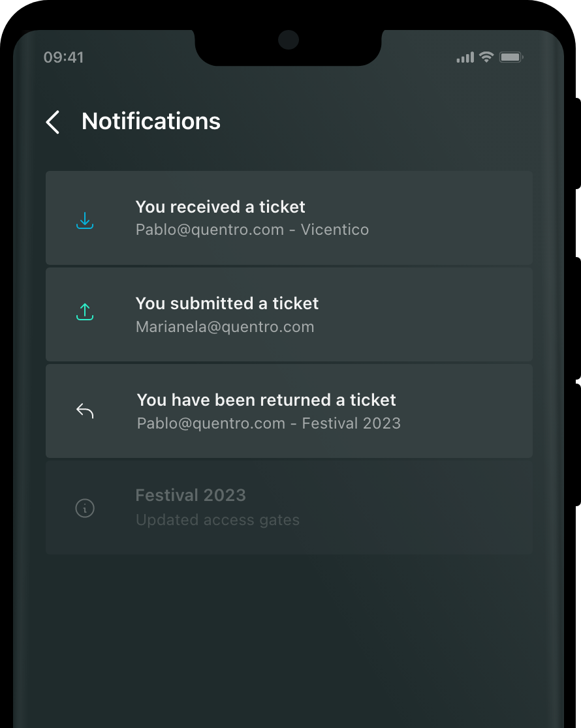Tap the empty area below the notifications list
This screenshot has height=728, width=581.
click(x=289, y=641)
